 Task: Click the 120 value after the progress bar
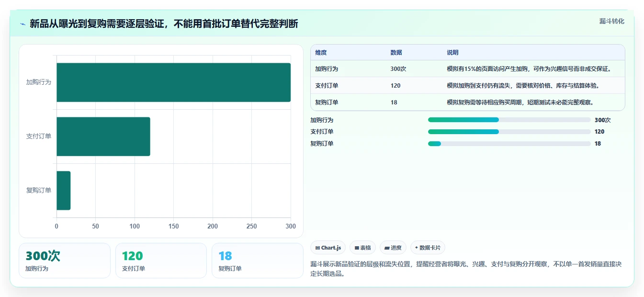click(599, 132)
